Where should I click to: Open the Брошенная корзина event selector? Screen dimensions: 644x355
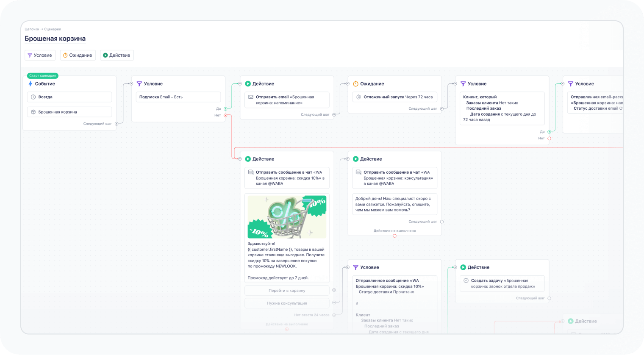click(69, 112)
